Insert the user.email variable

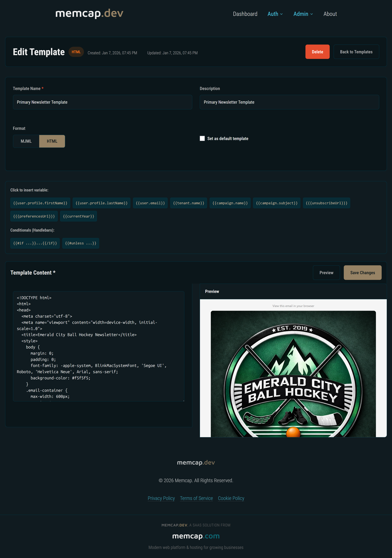(x=150, y=203)
